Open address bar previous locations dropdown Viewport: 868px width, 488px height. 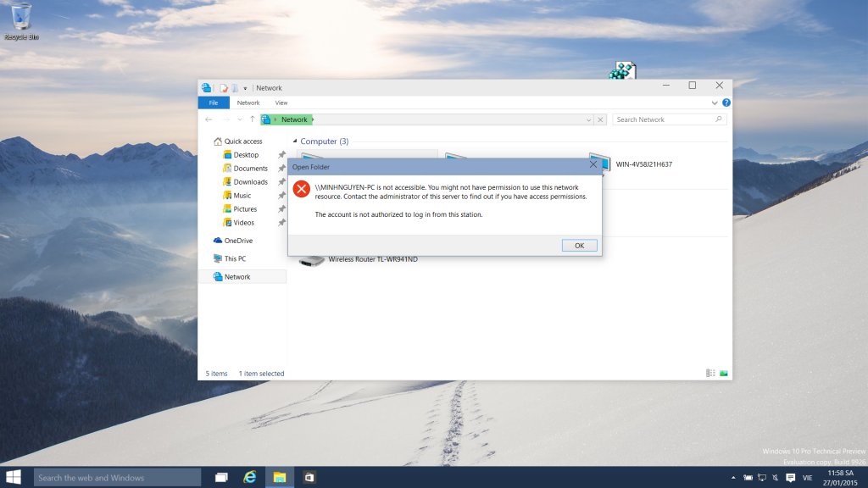click(588, 119)
